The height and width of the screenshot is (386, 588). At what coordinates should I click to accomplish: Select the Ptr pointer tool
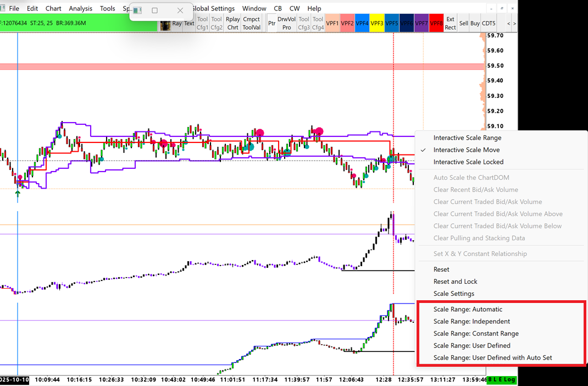point(271,23)
